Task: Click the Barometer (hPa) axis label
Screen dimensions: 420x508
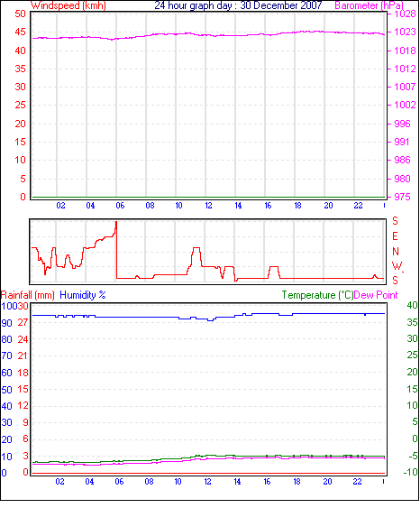Action: (x=370, y=5)
